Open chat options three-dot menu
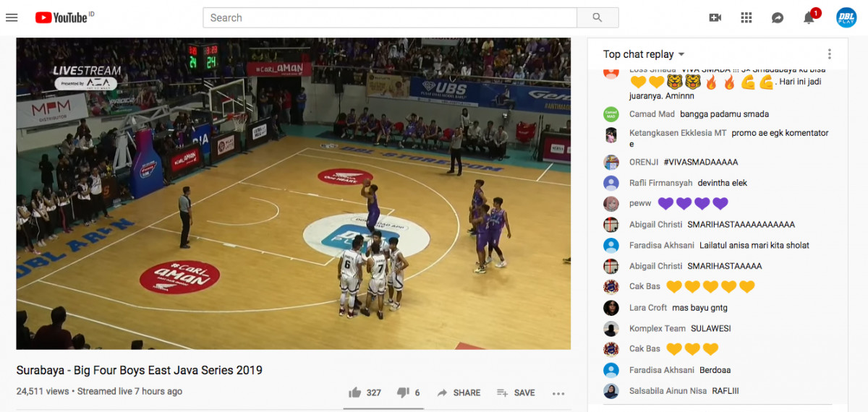 pos(829,54)
